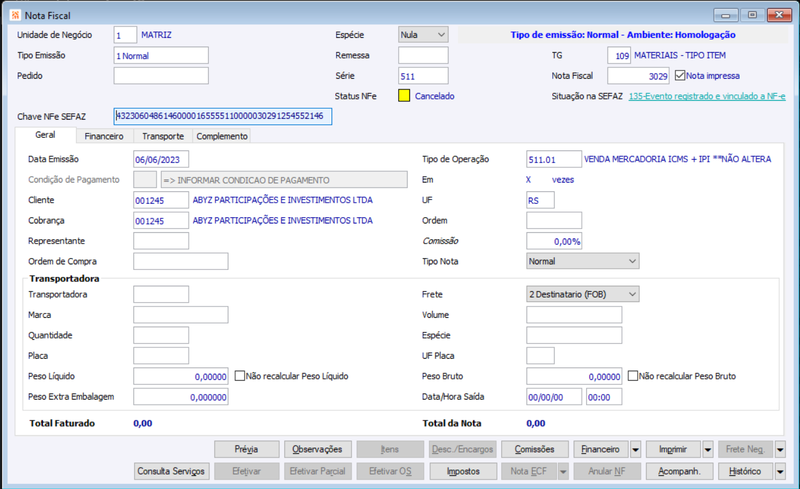Click the Peso Extra Embalagem field

tap(181, 397)
